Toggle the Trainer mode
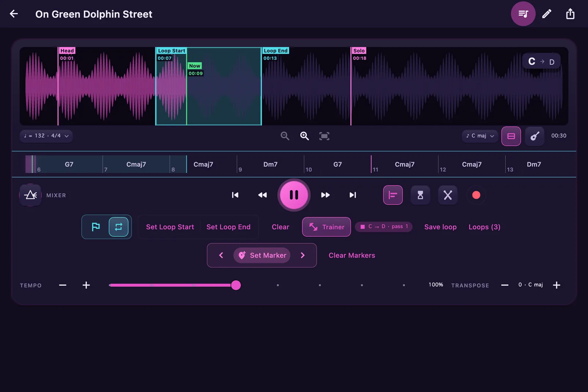The width and height of the screenshot is (588, 392). [x=326, y=227]
